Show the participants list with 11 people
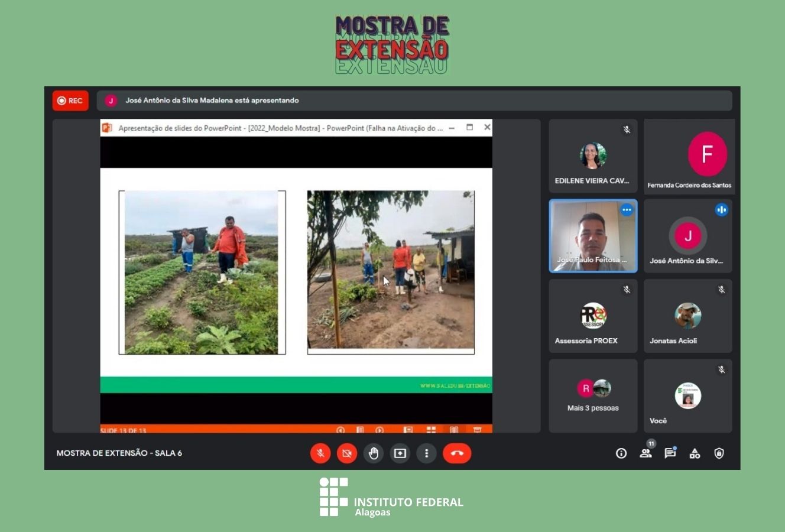 (x=645, y=453)
